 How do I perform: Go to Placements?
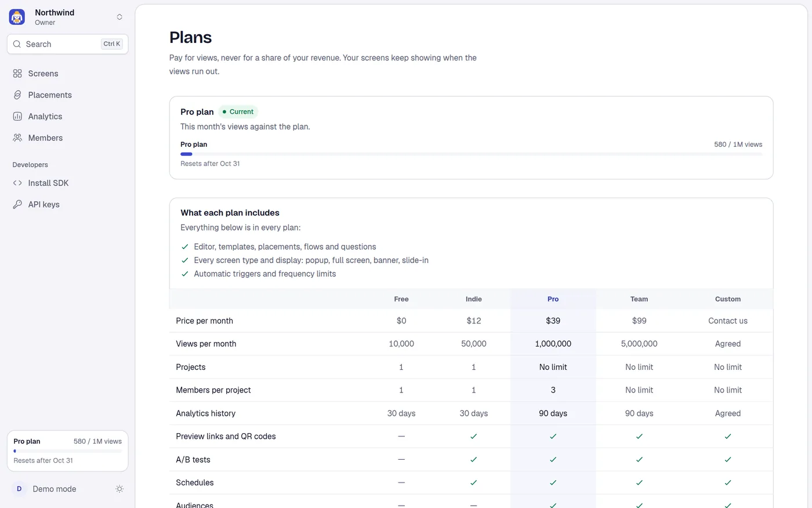point(67,95)
